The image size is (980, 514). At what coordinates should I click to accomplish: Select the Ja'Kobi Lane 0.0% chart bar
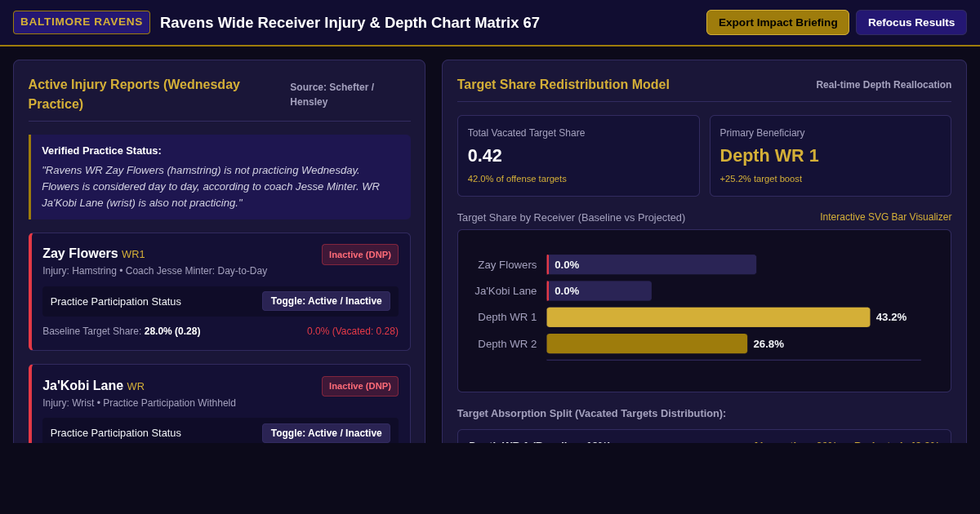[x=599, y=290]
